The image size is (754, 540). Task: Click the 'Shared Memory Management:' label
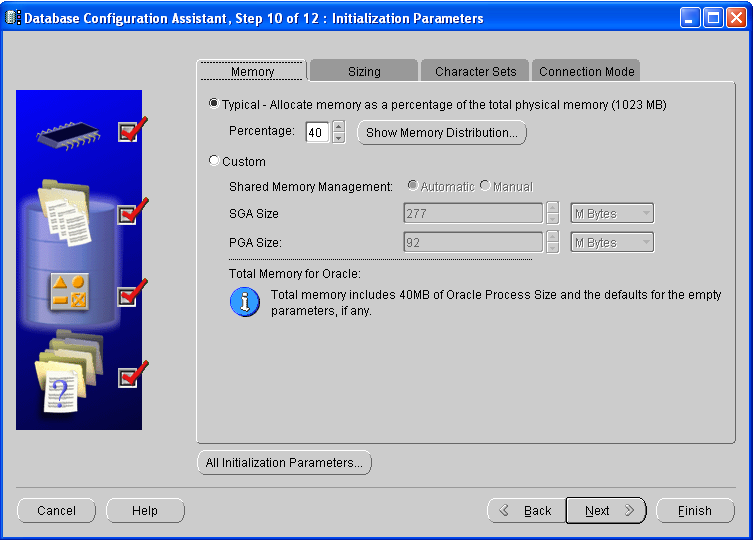(311, 187)
